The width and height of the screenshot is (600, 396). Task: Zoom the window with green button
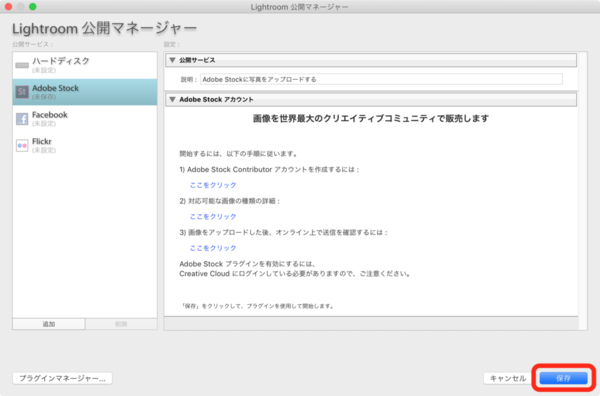tap(33, 7)
